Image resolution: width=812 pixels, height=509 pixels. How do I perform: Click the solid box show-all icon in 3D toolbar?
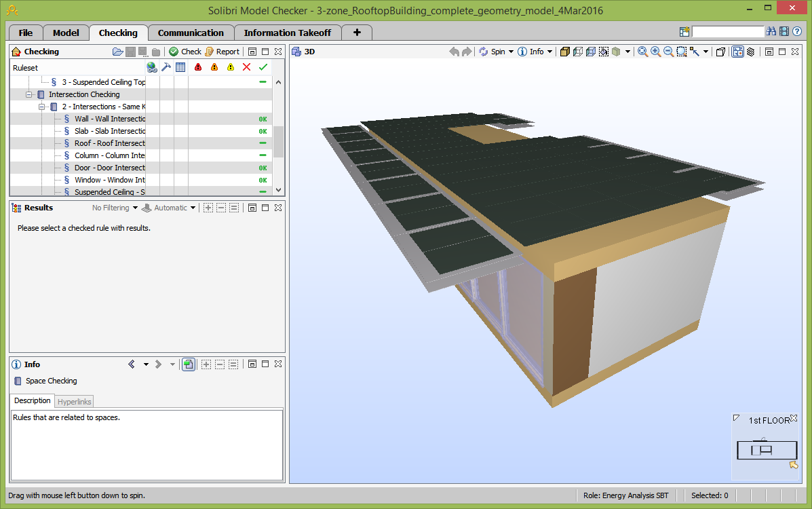[x=565, y=52]
